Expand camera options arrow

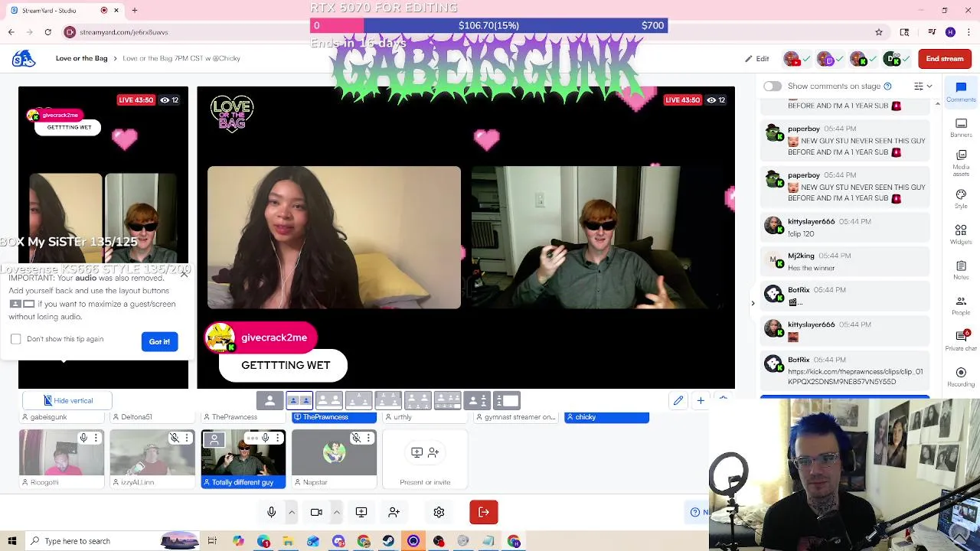click(x=336, y=512)
